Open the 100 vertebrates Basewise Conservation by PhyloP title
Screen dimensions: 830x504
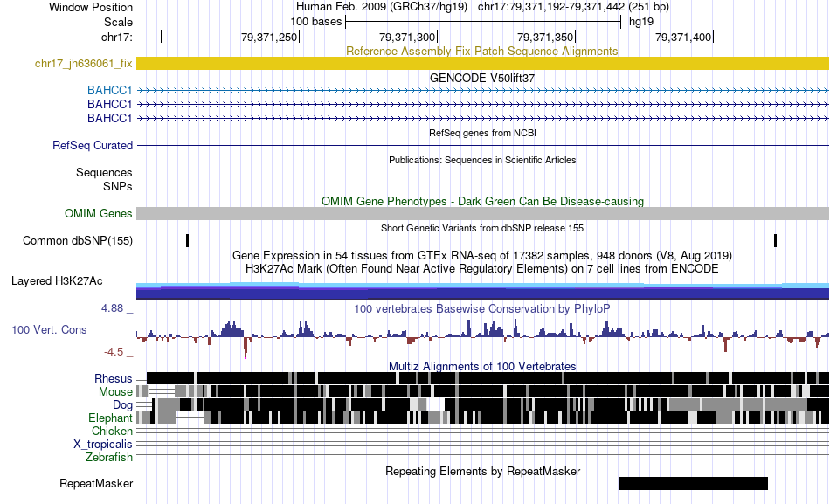coord(482,308)
